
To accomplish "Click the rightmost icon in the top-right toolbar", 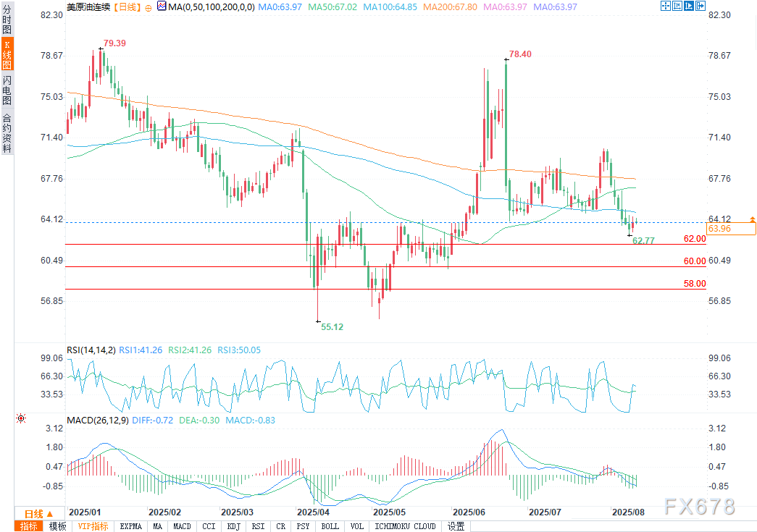I will 700,6.
